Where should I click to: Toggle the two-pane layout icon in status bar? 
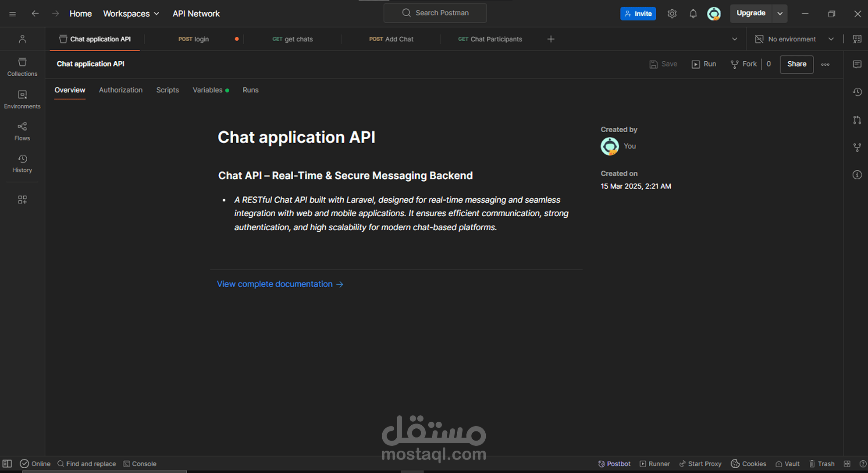tap(847, 464)
